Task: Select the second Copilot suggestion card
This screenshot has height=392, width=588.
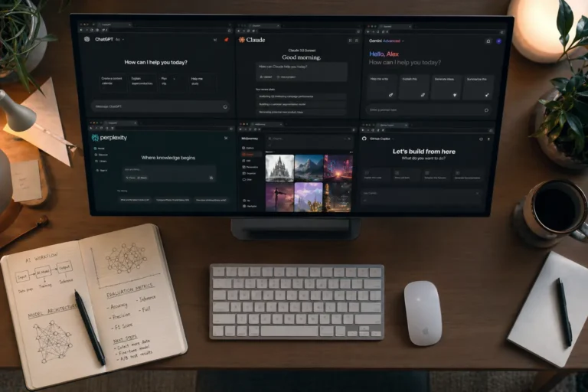Action: coord(406,175)
